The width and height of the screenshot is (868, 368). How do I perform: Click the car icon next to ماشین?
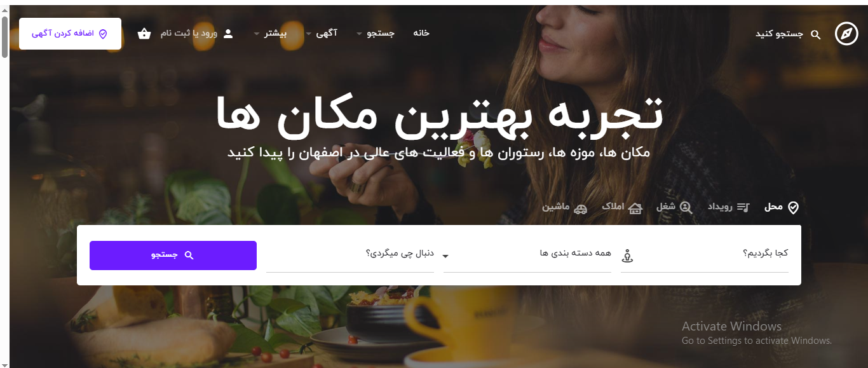point(580,208)
